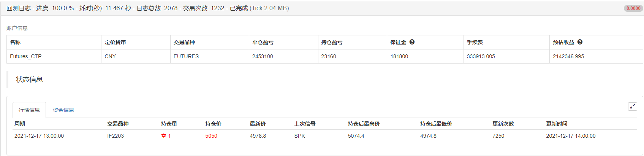Switch to the 资金信息 tab
This screenshot has height=156, width=644.
63,110
